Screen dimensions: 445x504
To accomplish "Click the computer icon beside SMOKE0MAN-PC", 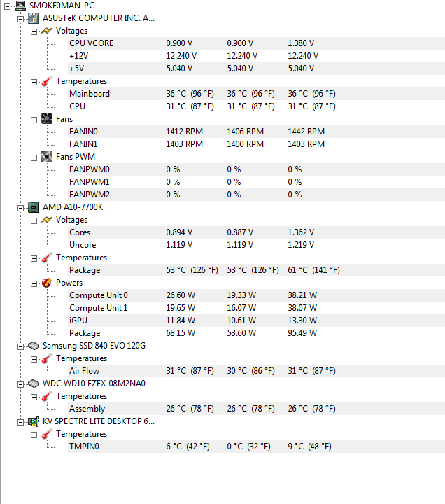I will coord(21,6).
